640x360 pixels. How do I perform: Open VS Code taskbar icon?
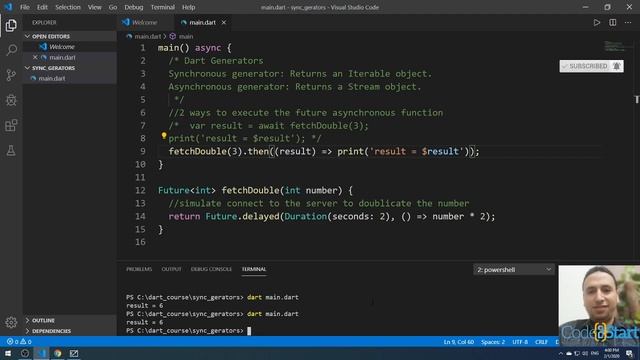click(41, 353)
